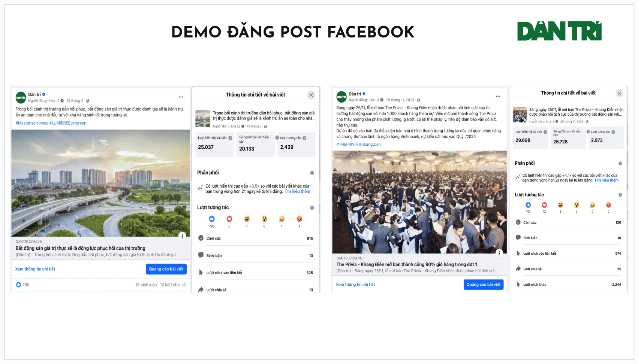638x364 pixels.
Task: Click info icon beside Lượt tương tác, second panel
Action: 620,195
